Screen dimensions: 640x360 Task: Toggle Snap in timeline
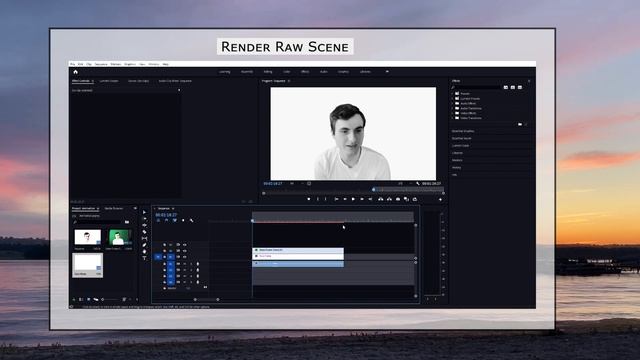coord(167,220)
